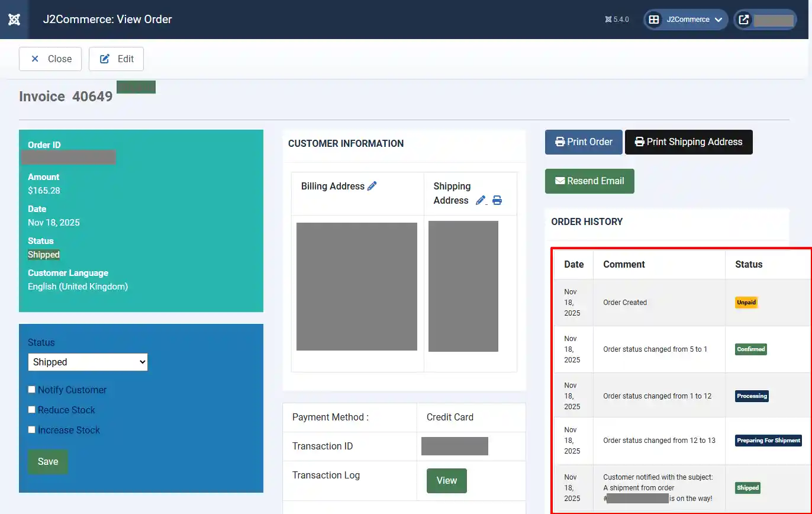
Task: Click the Preparing For Shipment badge
Action: tap(769, 441)
